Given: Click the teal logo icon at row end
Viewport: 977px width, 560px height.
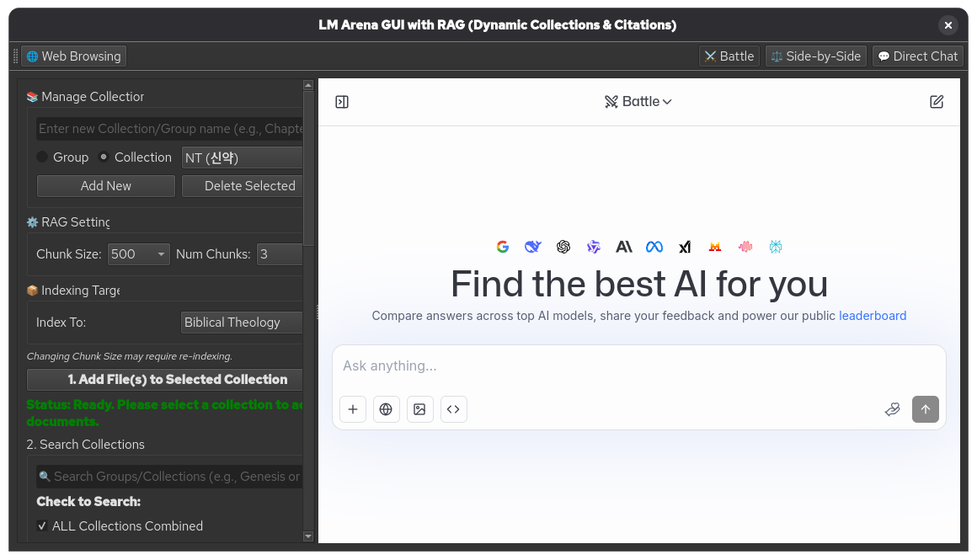Looking at the screenshot, I should [x=775, y=247].
